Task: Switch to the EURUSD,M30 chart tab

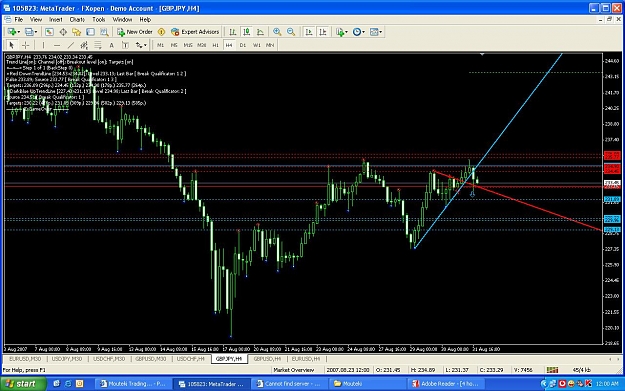Action: coord(25,359)
